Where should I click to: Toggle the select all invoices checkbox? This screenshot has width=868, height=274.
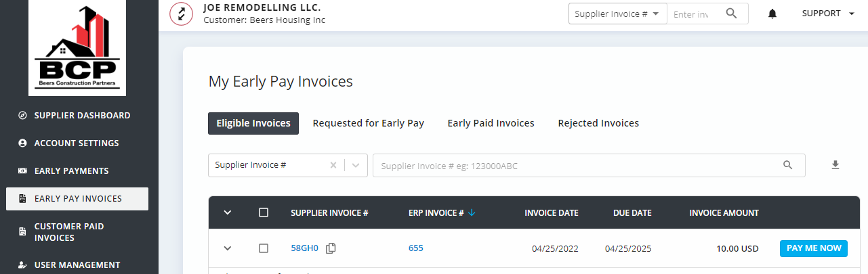pos(264,212)
